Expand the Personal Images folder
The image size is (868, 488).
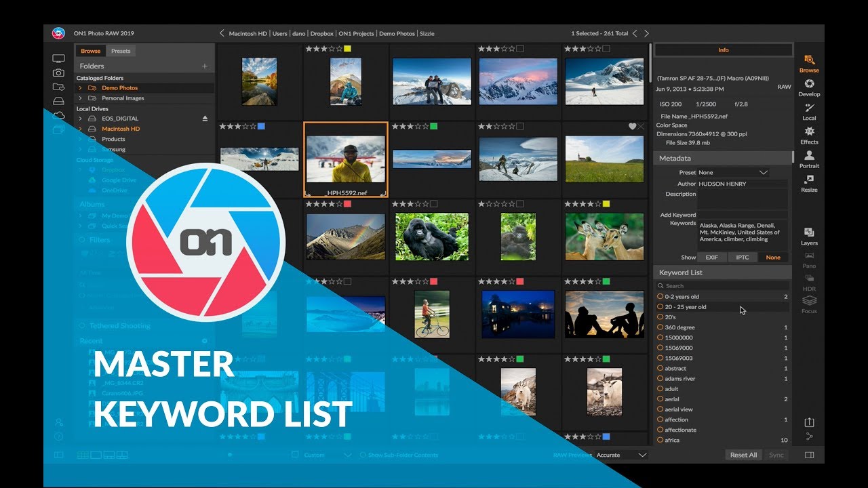[80, 98]
